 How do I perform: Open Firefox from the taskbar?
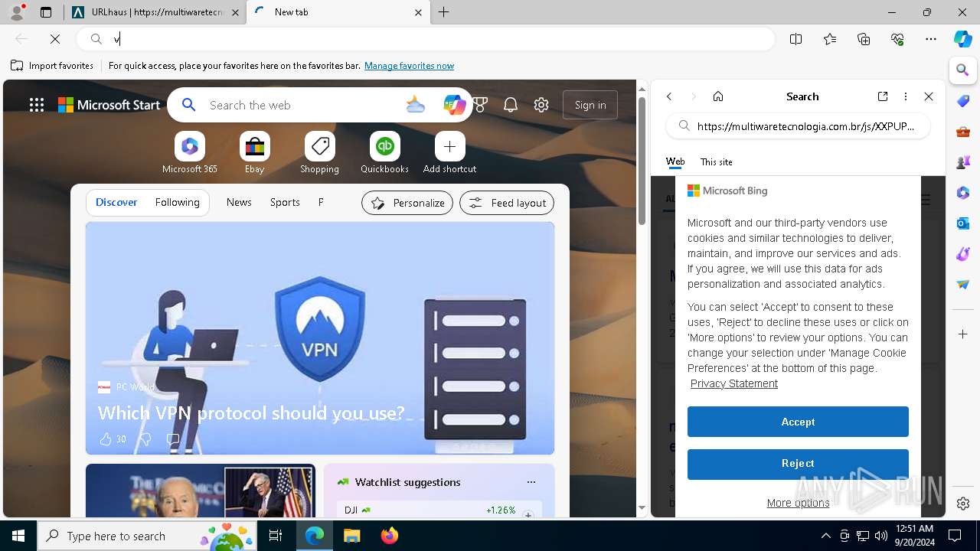(390, 536)
